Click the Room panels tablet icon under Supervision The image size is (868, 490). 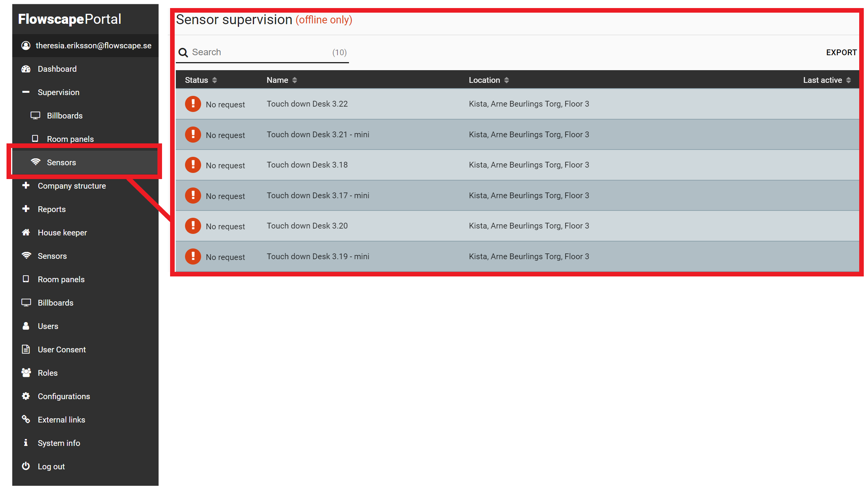[35, 138]
